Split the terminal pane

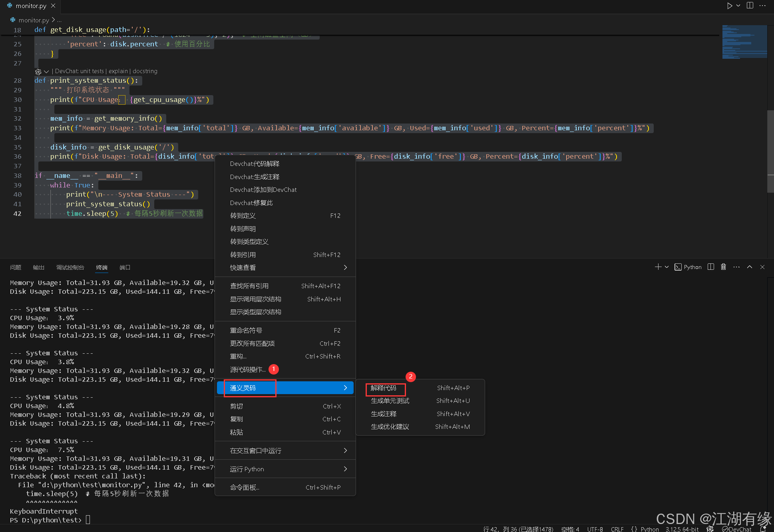(x=711, y=267)
